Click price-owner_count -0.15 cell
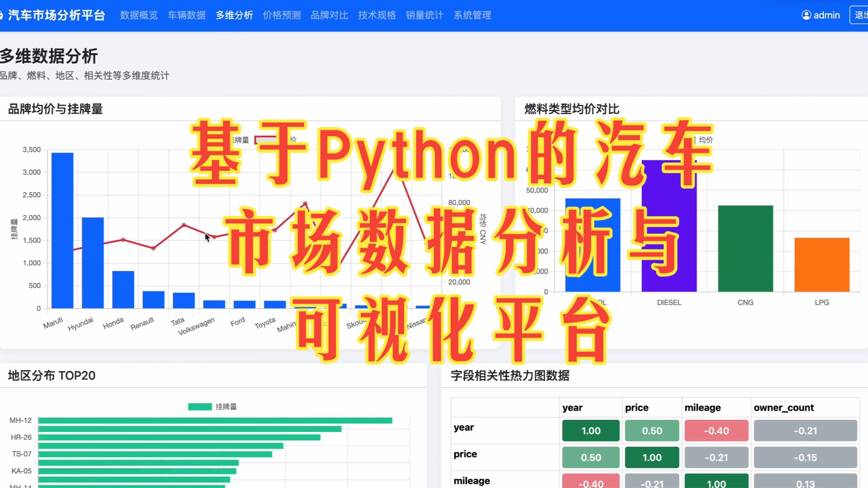Screen dimensions: 868x488 coord(806,457)
